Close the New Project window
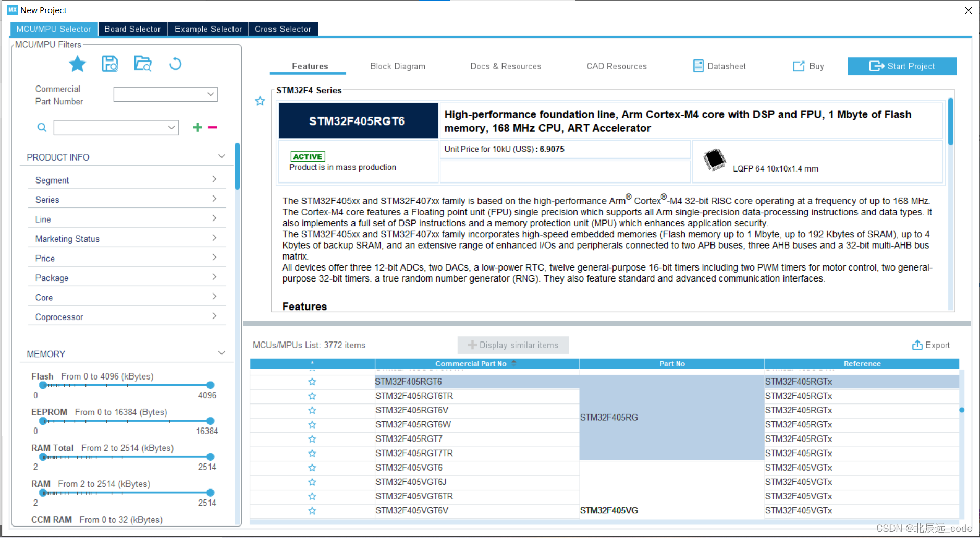This screenshot has height=538, width=980. (x=968, y=10)
